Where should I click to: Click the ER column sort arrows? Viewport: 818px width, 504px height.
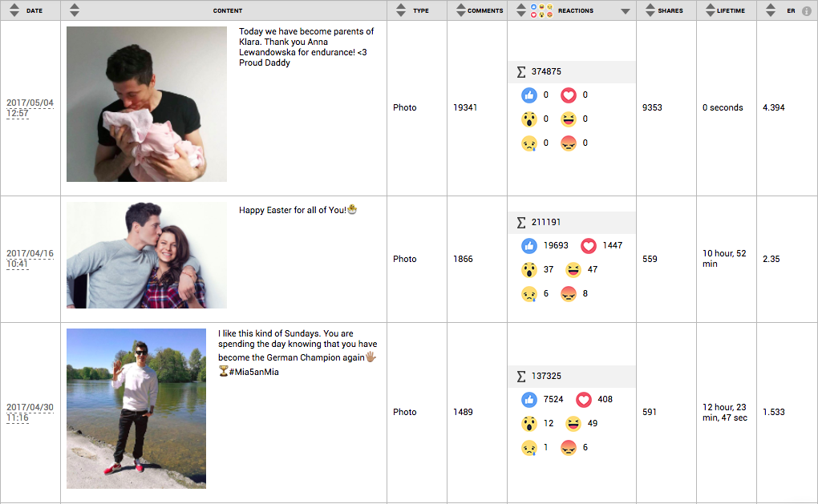point(771,10)
